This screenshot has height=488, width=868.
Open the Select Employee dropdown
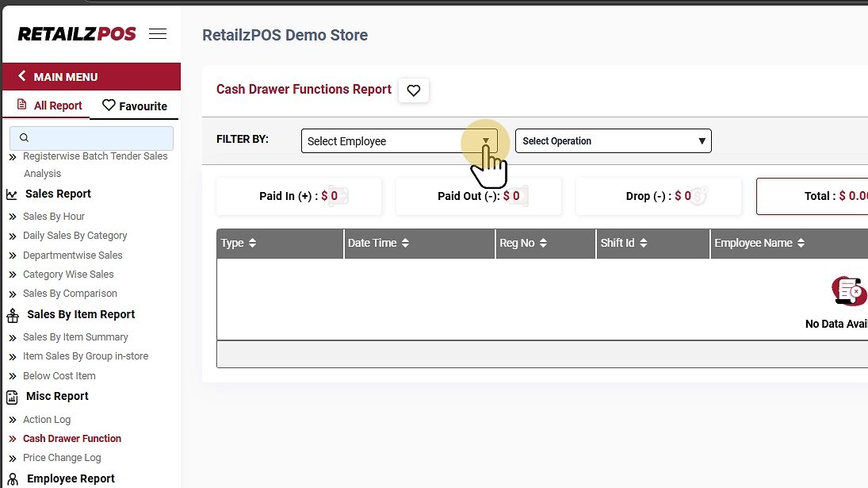click(399, 141)
